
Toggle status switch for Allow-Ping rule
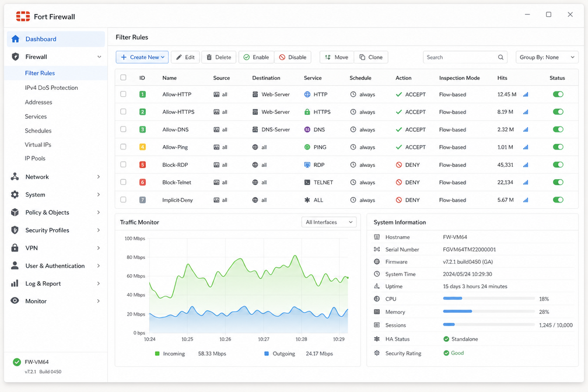pyautogui.click(x=558, y=147)
